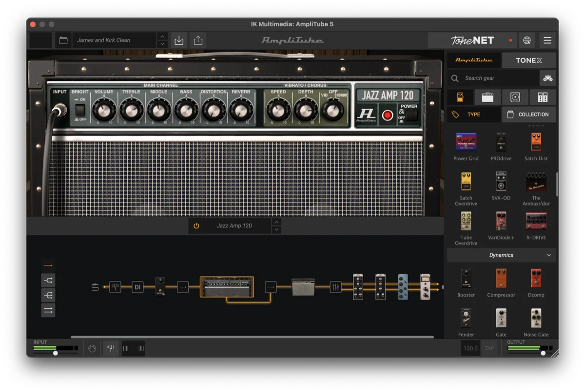
Task: Switch to the AmpliTube gear tab
Action: coord(474,60)
